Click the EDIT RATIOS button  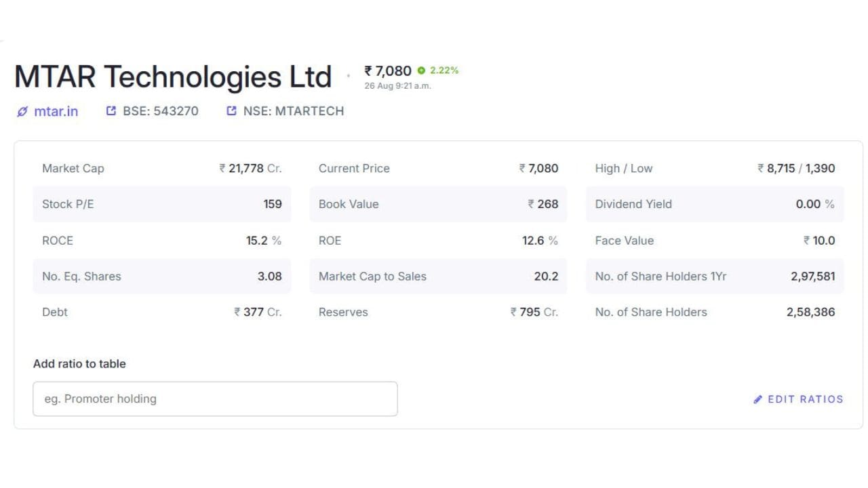point(798,399)
